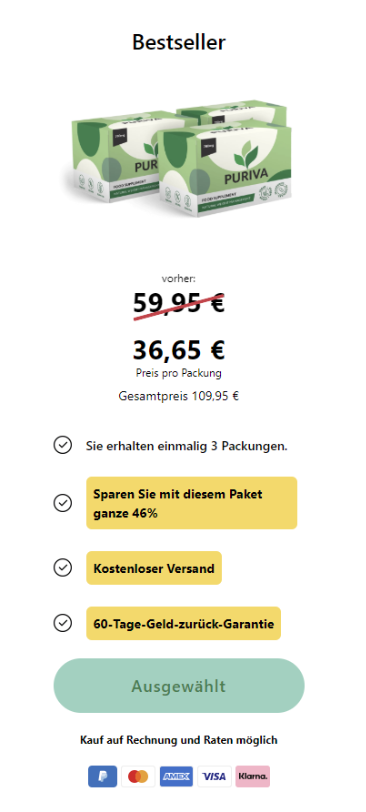The height and width of the screenshot is (812, 366).
Task: Click the Klarna payment icon
Action: click(253, 776)
